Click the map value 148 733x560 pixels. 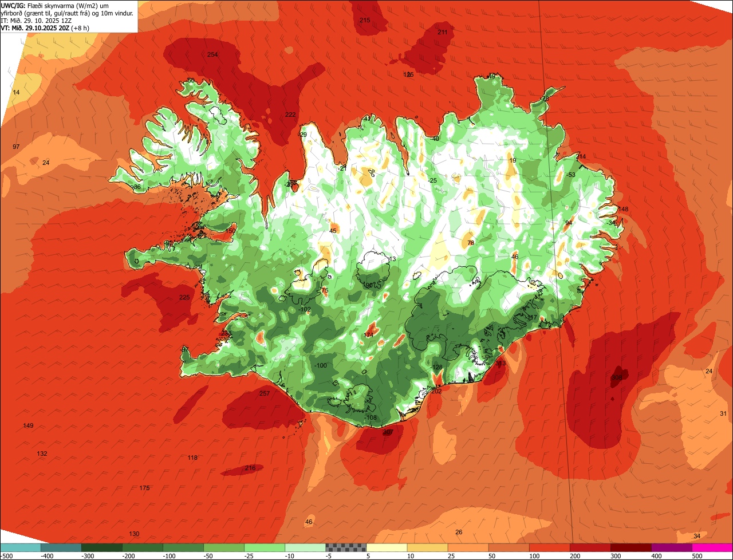(623, 210)
